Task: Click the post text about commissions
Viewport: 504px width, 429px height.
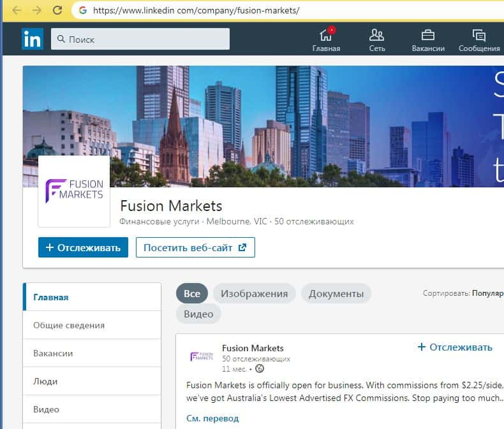Action: pos(345,391)
